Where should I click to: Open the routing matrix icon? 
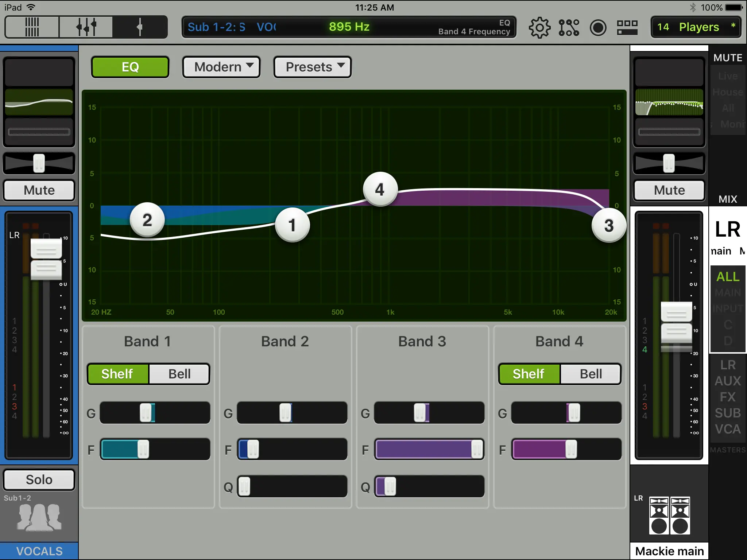coord(569,27)
